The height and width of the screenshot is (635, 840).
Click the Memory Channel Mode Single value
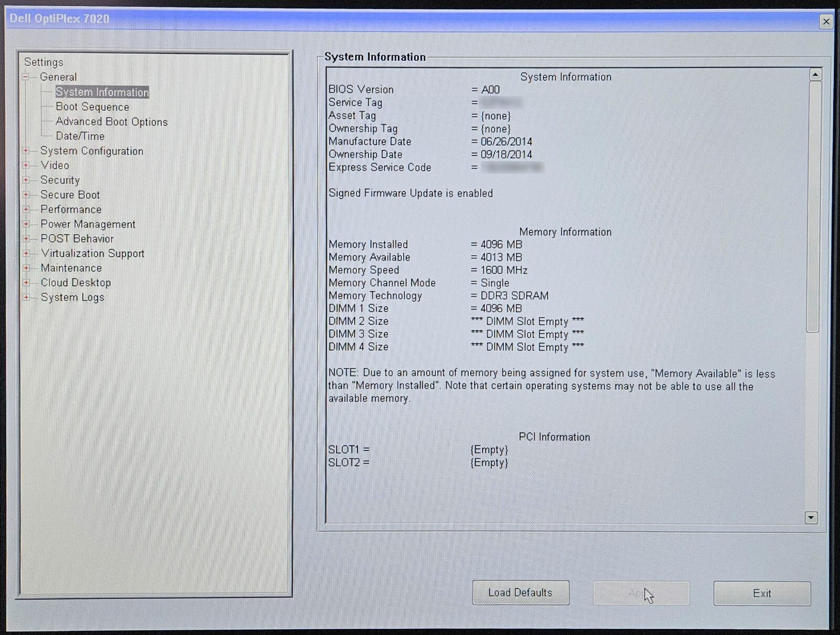pos(495,283)
